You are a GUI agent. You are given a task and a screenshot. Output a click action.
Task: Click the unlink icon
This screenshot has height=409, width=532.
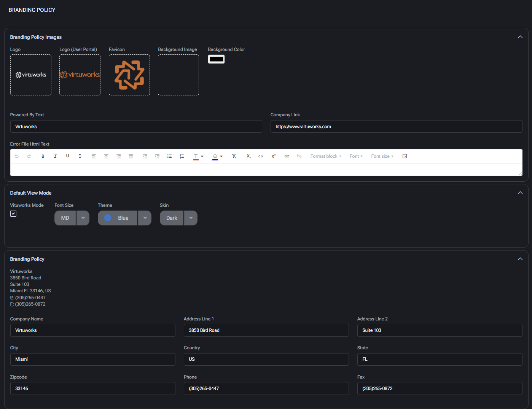(x=299, y=156)
